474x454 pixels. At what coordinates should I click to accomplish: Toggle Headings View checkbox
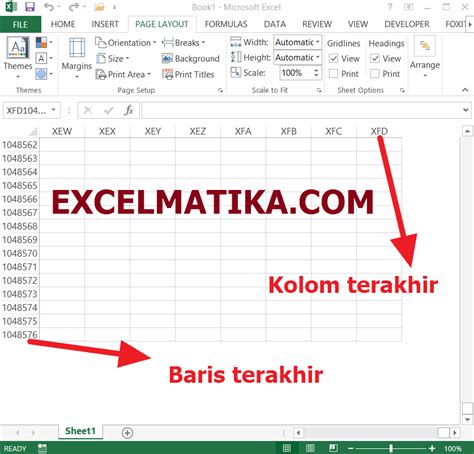tap(375, 59)
